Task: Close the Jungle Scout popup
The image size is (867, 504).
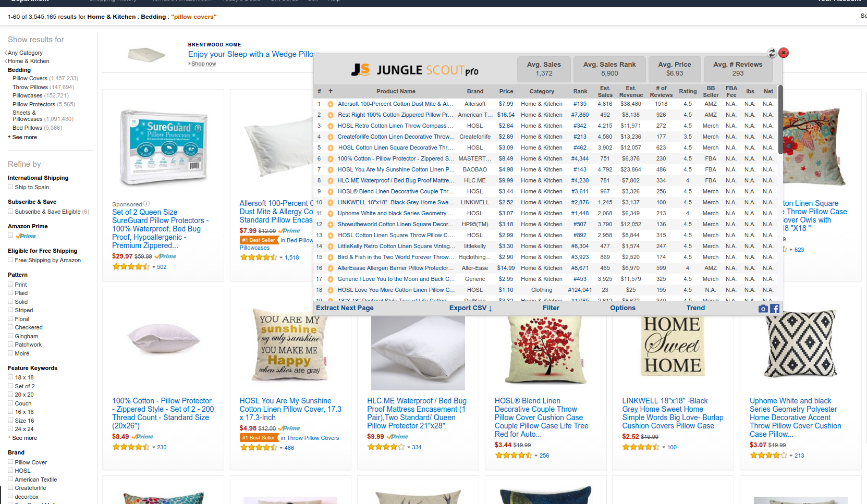Action: pos(783,53)
